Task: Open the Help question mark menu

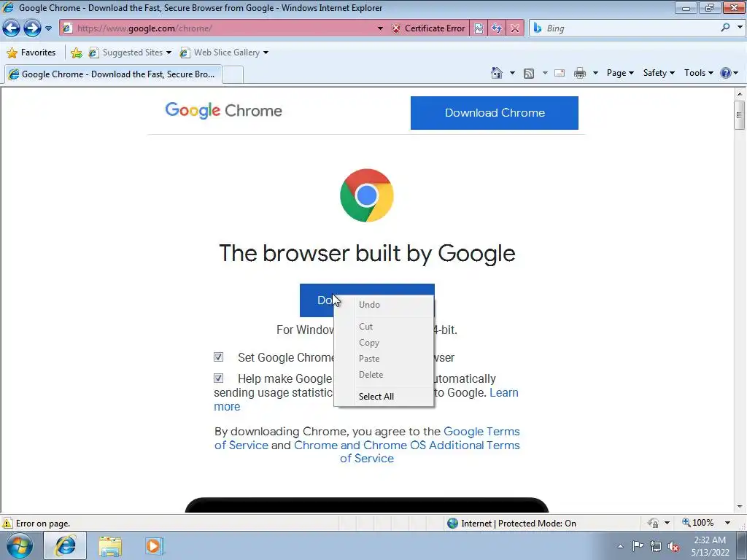Action: (x=729, y=73)
